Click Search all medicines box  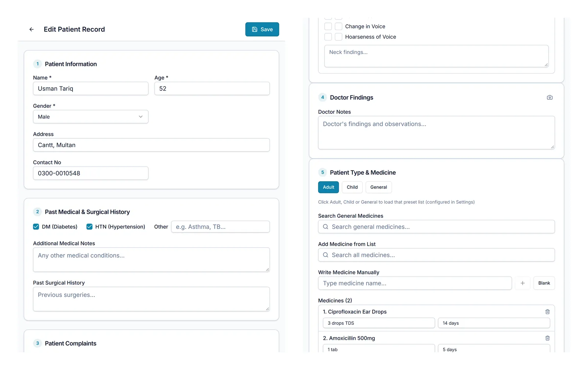click(x=437, y=255)
